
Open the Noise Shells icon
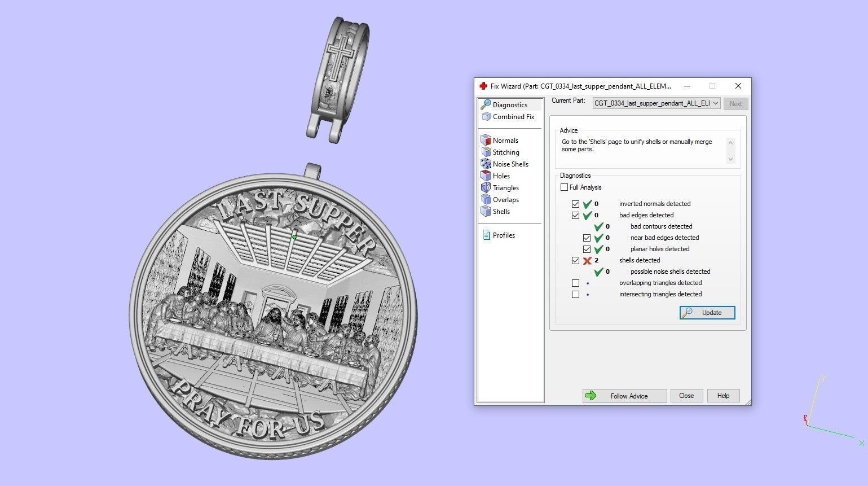point(486,164)
